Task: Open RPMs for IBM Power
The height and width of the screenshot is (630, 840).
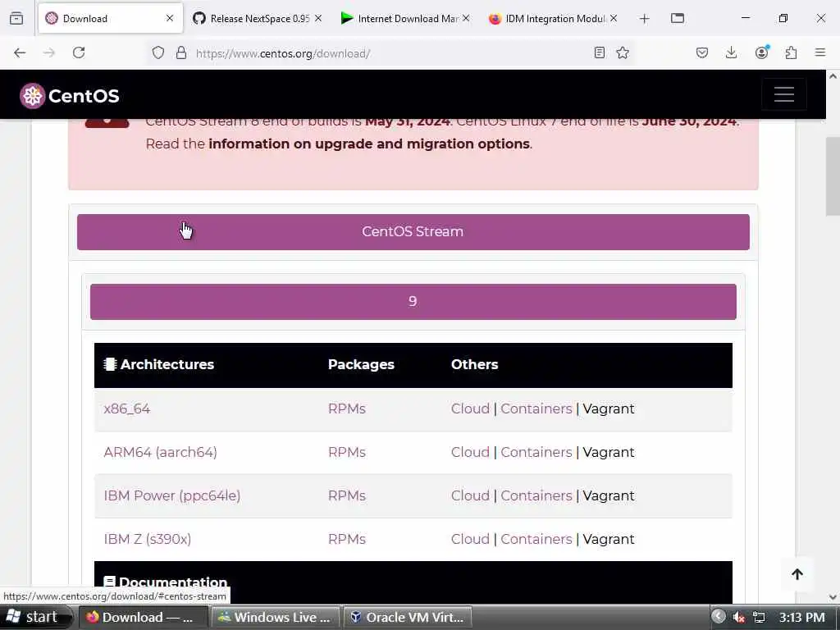Action: (347, 495)
